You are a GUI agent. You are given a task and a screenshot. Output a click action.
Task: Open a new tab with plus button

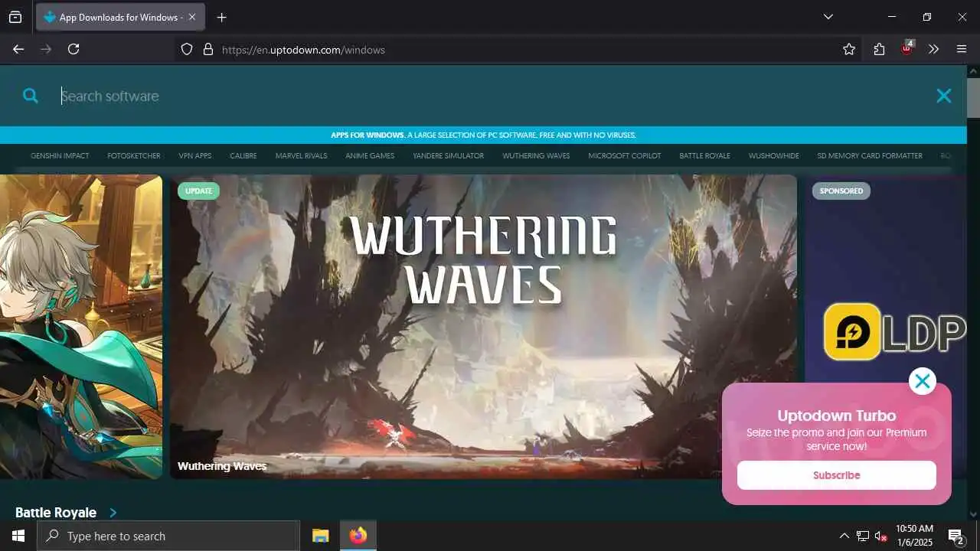coord(222,17)
